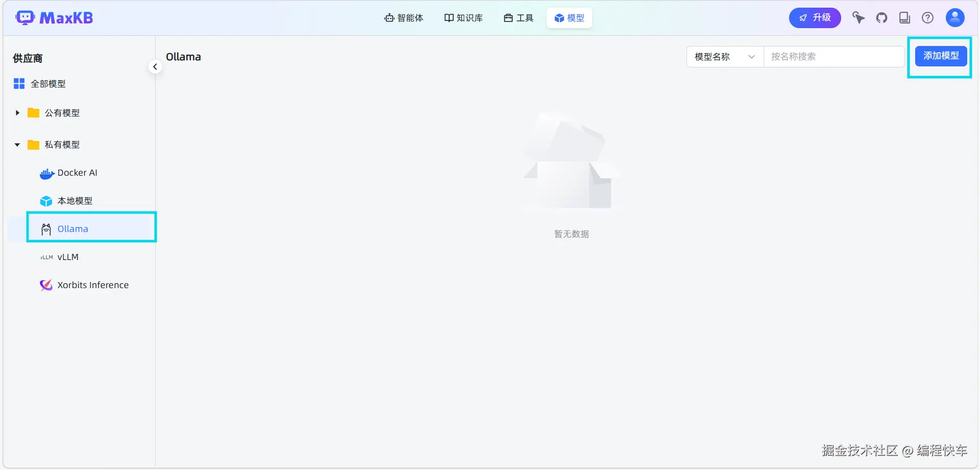This screenshot has height=470, width=980.
Task: Click the 全部模型 grid icon
Action: point(19,84)
